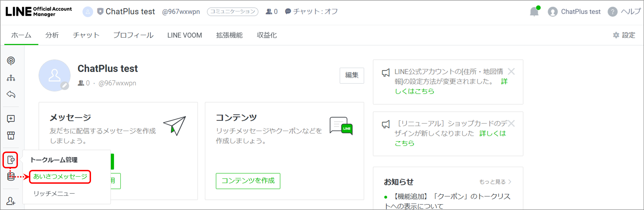644x210 pixels.
Task: Dismiss the ショップカード renewal notice
Action: coord(511,123)
